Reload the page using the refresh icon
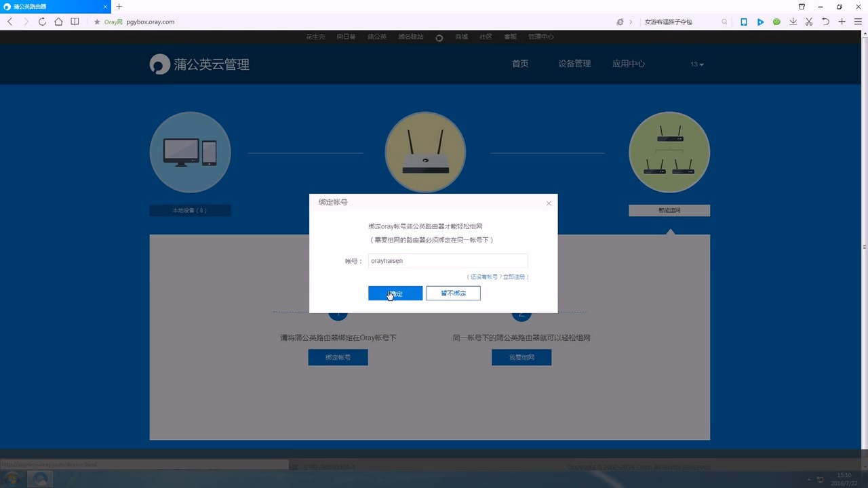The height and width of the screenshot is (488, 868). tap(42, 22)
